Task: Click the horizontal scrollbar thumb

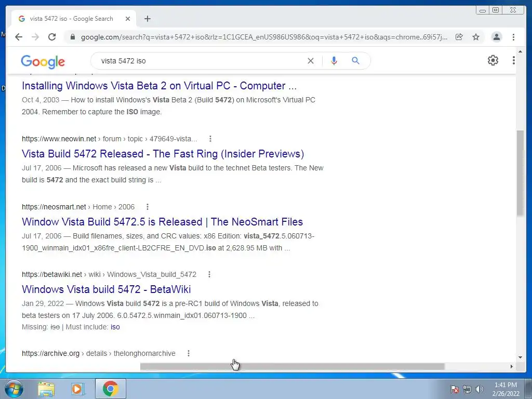Action: pos(292,366)
